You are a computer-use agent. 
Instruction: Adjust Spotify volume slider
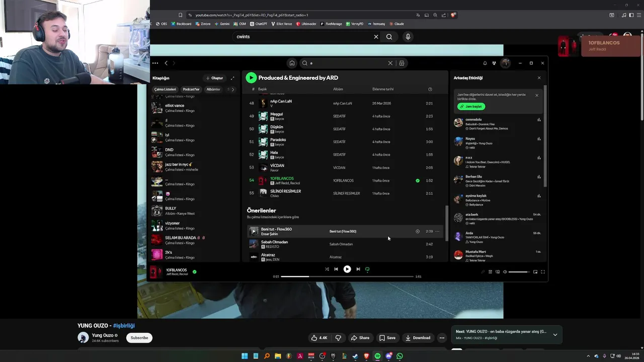coord(519,272)
